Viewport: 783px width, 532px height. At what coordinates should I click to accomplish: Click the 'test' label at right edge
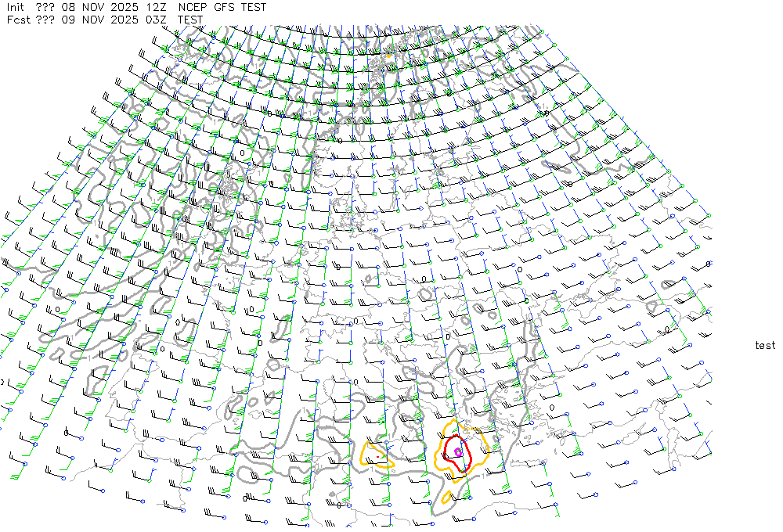click(765, 345)
